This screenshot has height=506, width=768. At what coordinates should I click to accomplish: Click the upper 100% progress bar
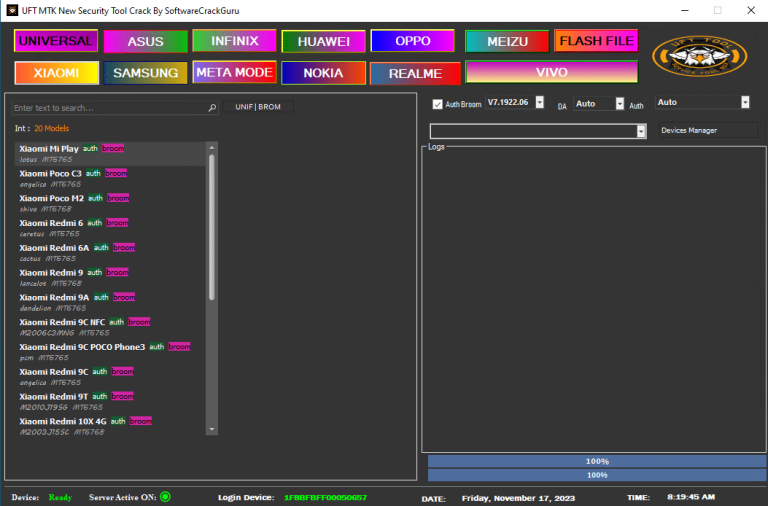coord(597,461)
